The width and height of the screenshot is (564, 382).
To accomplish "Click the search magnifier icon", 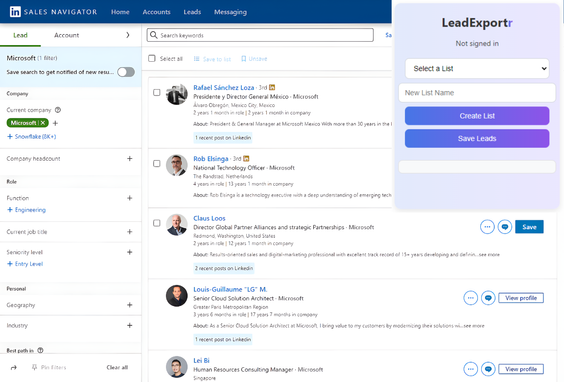I will coord(154,35).
